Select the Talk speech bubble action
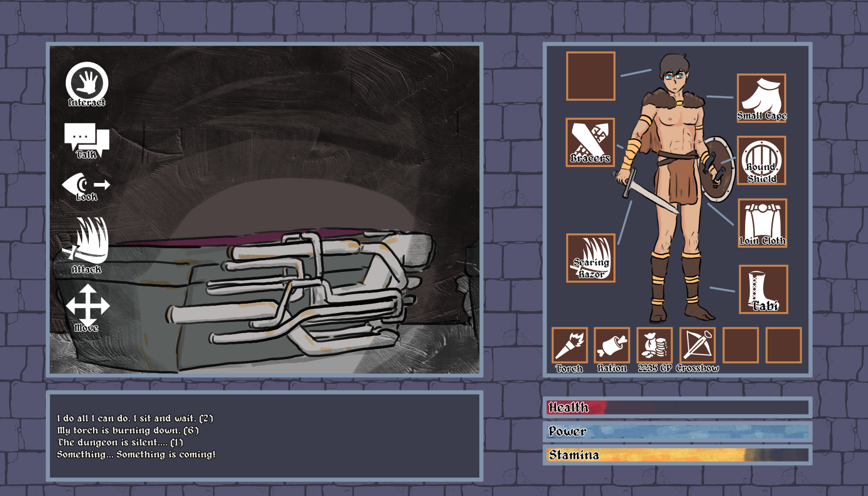Viewport: 868px width, 496px height. [x=86, y=140]
